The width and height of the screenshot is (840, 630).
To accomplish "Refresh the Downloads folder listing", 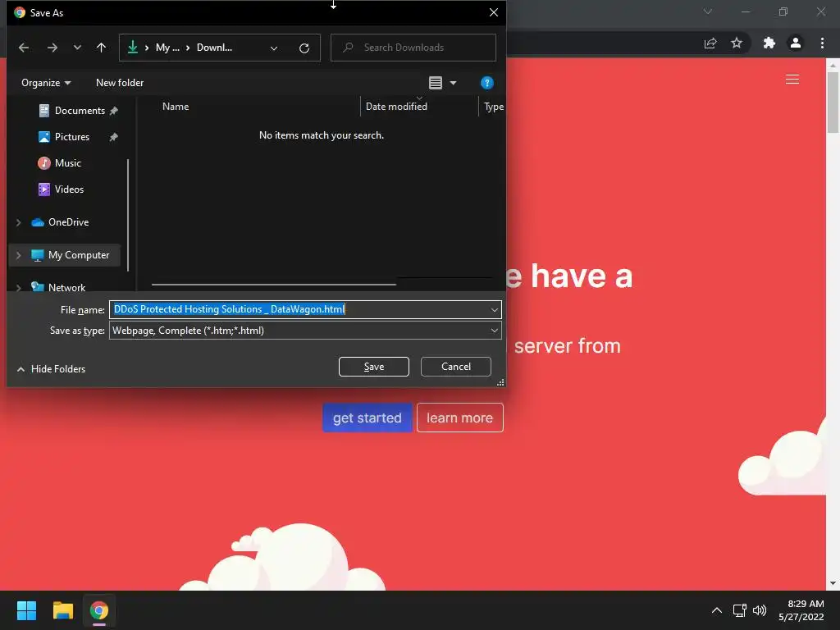I will point(304,48).
